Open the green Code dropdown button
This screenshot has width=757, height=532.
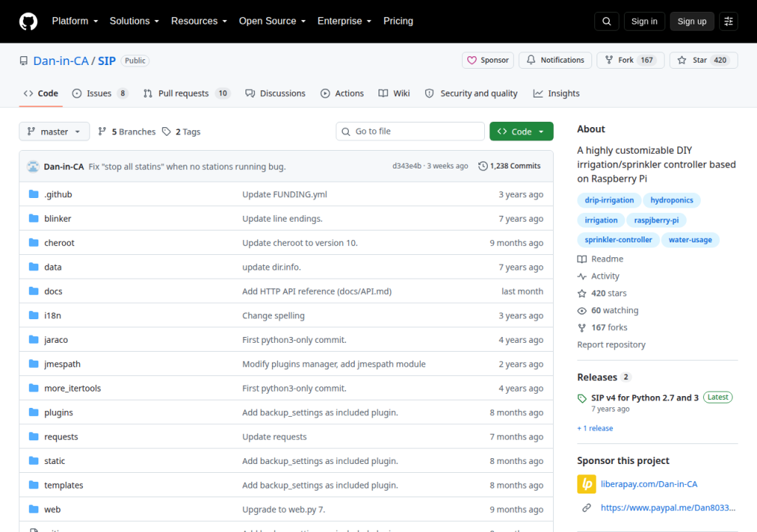[521, 132]
